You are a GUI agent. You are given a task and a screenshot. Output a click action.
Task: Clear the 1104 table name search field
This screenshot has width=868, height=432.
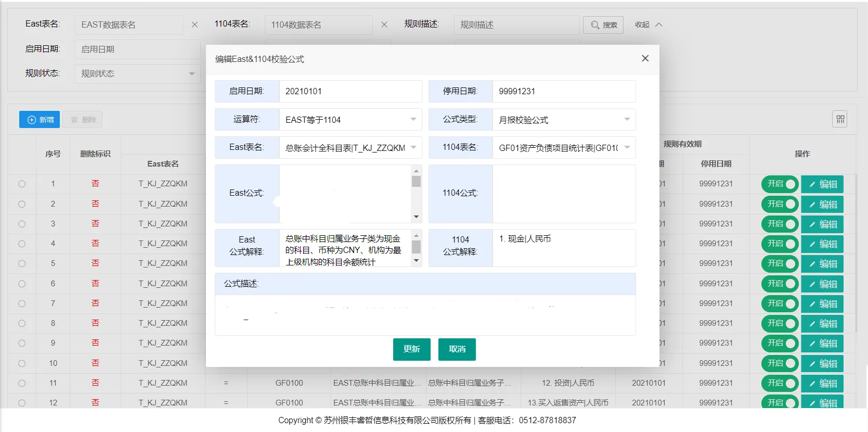[x=384, y=24]
